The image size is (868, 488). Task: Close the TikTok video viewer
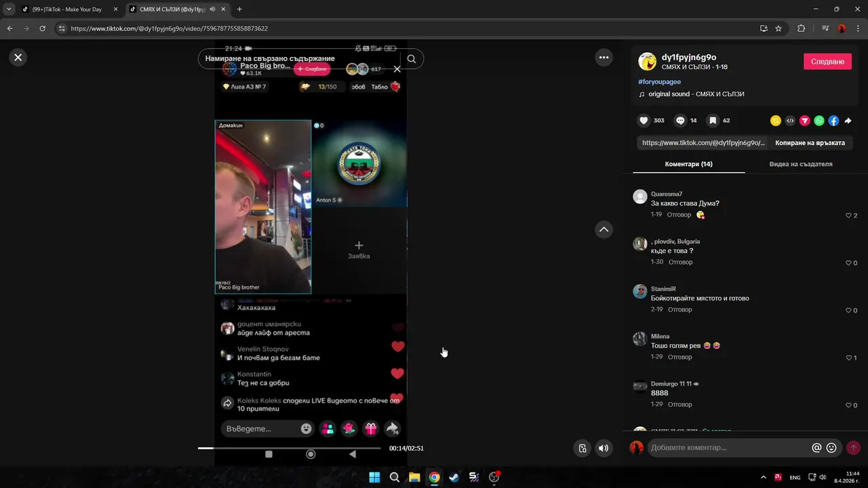18,58
